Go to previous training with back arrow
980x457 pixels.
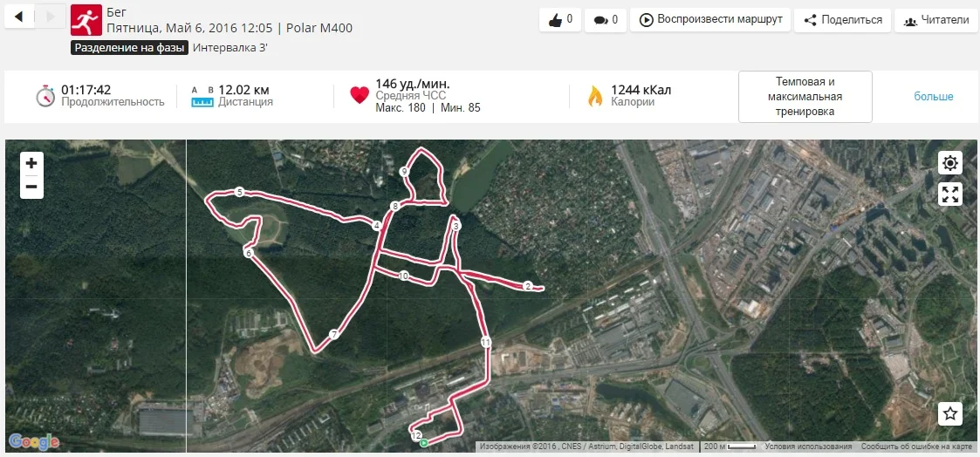pos(18,17)
